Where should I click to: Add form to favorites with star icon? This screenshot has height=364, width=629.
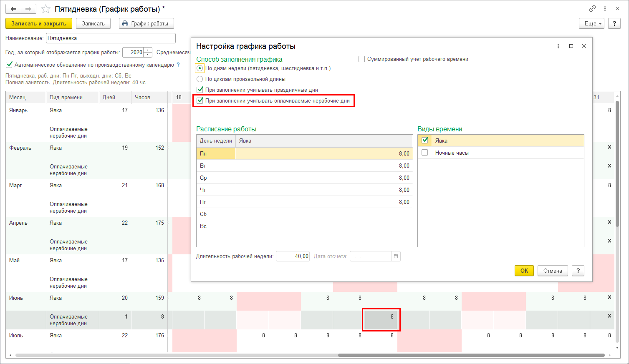click(x=46, y=9)
